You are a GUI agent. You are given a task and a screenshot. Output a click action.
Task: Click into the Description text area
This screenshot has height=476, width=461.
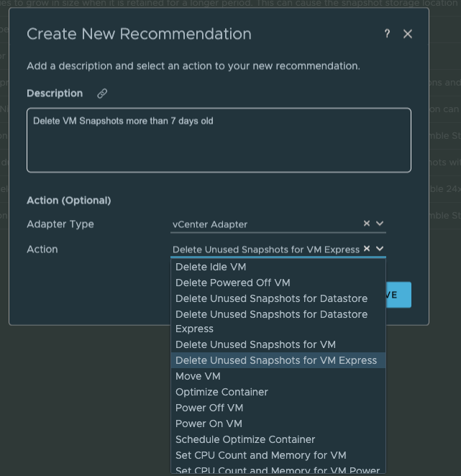coord(219,140)
